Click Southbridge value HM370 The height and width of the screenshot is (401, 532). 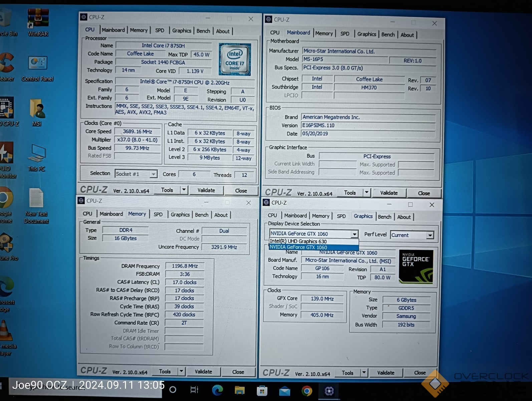(x=369, y=88)
